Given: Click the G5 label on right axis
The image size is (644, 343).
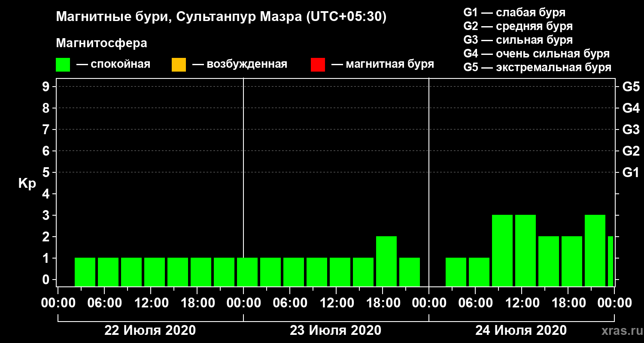Looking at the screenshot, I should (631, 87).
